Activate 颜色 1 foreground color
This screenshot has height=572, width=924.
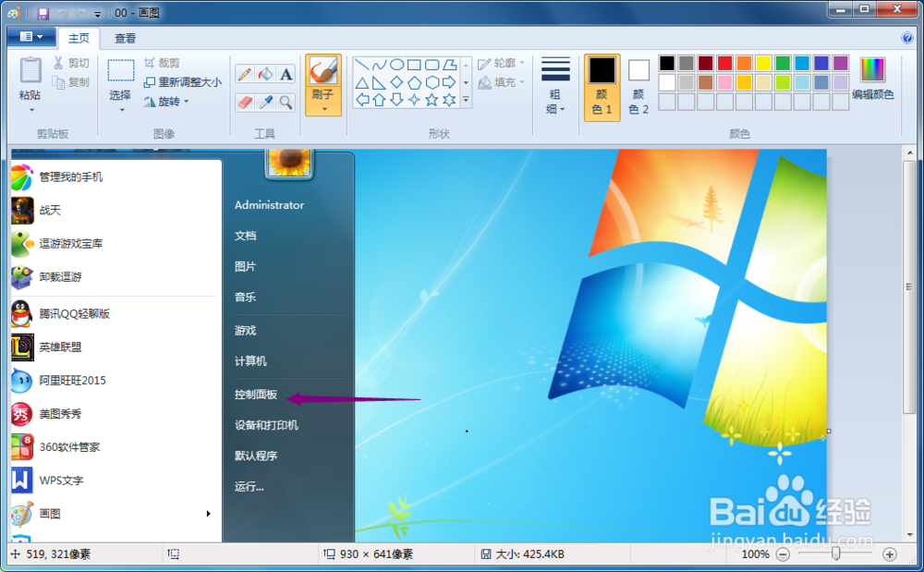tap(602, 87)
